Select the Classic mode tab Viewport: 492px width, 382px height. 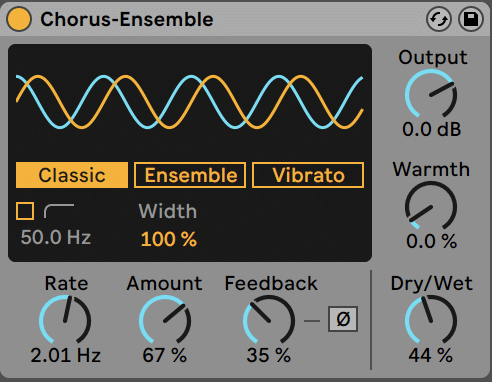[x=72, y=175]
